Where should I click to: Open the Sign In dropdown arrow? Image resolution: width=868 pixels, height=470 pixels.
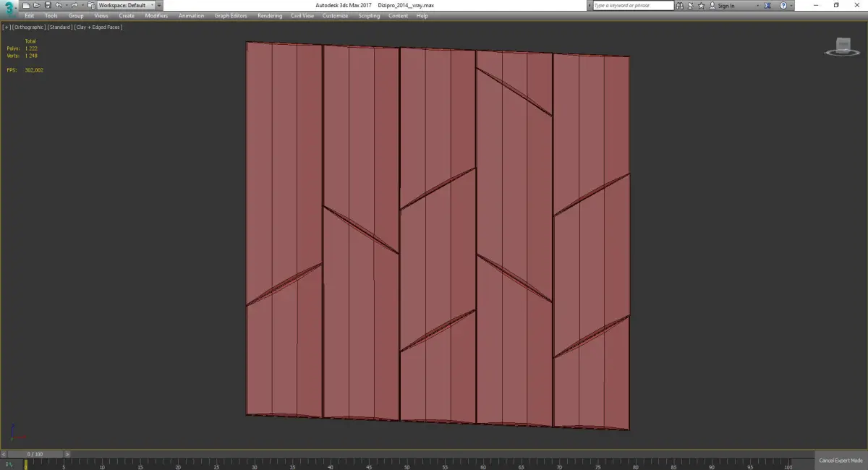click(757, 5)
